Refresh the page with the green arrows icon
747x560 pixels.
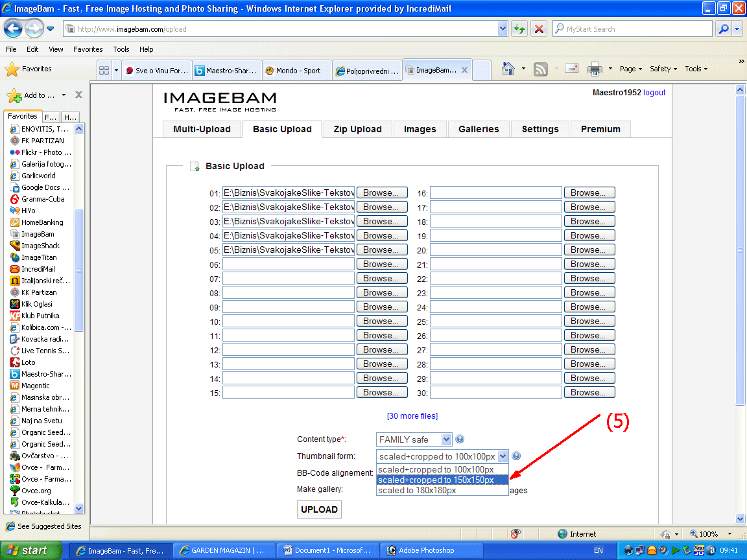(x=519, y=29)
